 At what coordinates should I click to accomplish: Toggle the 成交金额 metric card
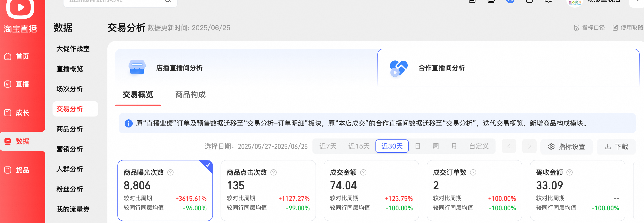(371, 191)
